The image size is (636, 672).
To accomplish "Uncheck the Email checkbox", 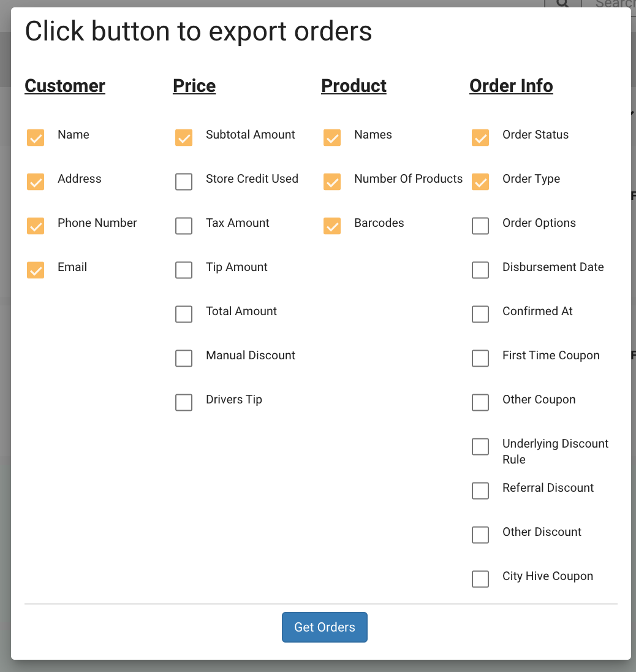I will pyautogui.click(x=36, y=270).
